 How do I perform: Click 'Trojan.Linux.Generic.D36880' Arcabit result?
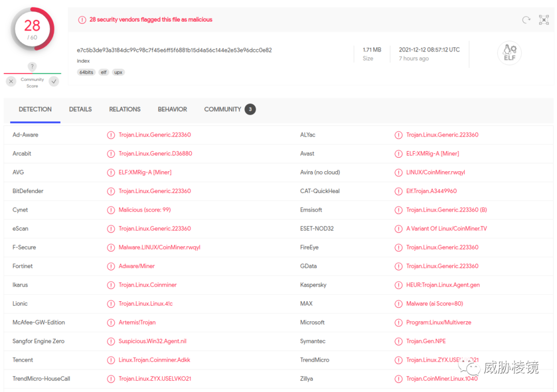[x=155, y=154]
